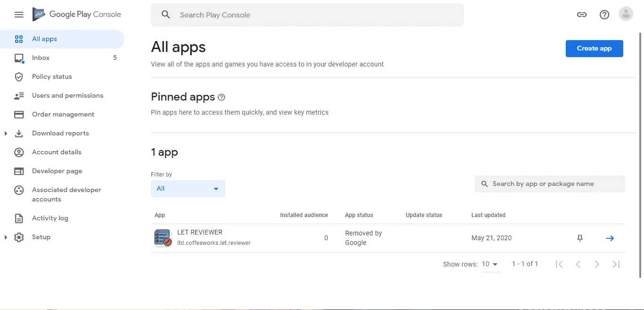The width and height of the screenshot is (644, 310).
Task: Click package name ltd.coffeeworks.let.reviewer
Action: click(x=214, y=243)
